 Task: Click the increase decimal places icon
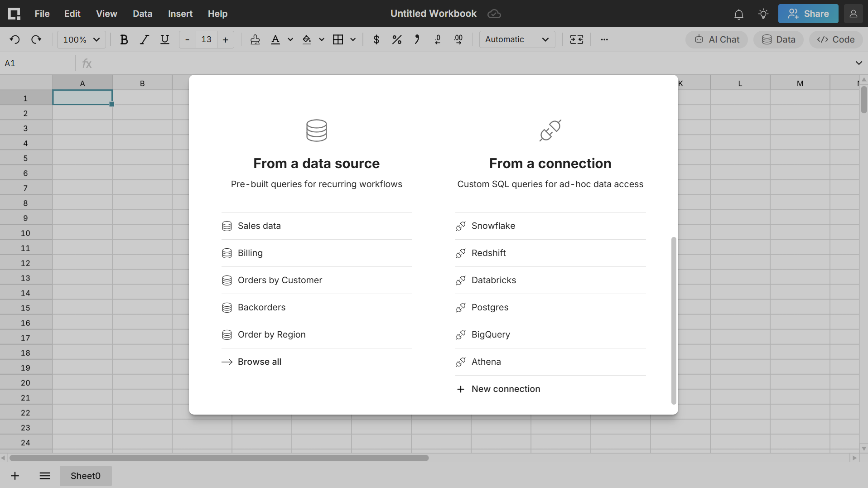click(x=458, y=39)
